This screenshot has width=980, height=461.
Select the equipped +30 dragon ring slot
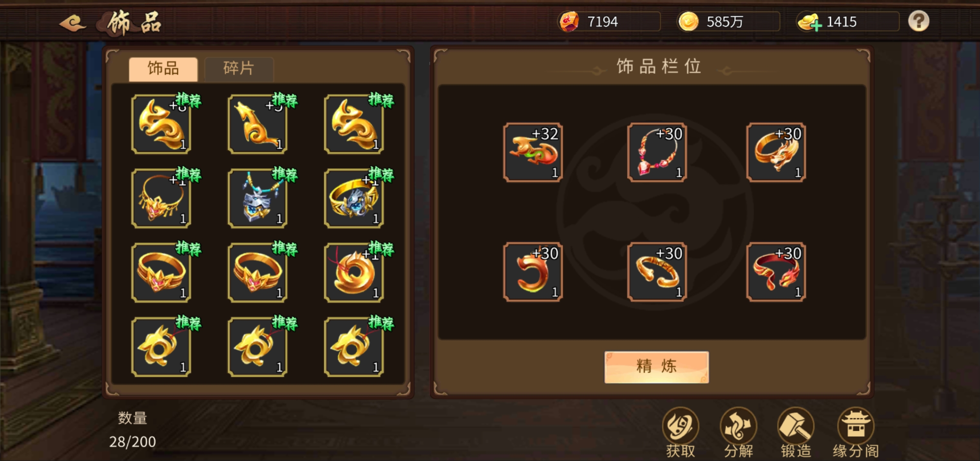click(776, 152)
